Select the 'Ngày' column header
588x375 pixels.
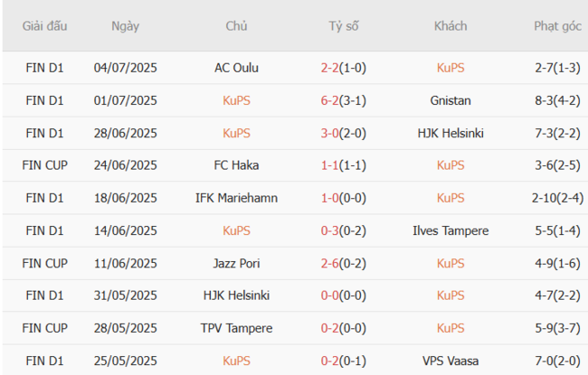coord(126,26)
